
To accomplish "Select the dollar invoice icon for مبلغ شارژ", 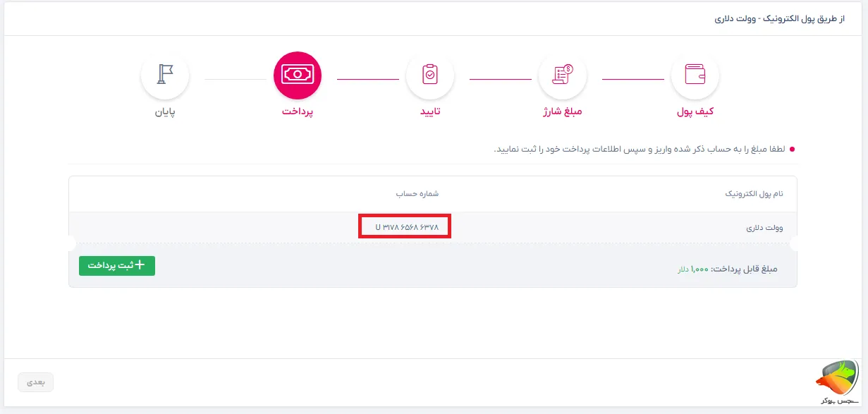I will 563,75.
